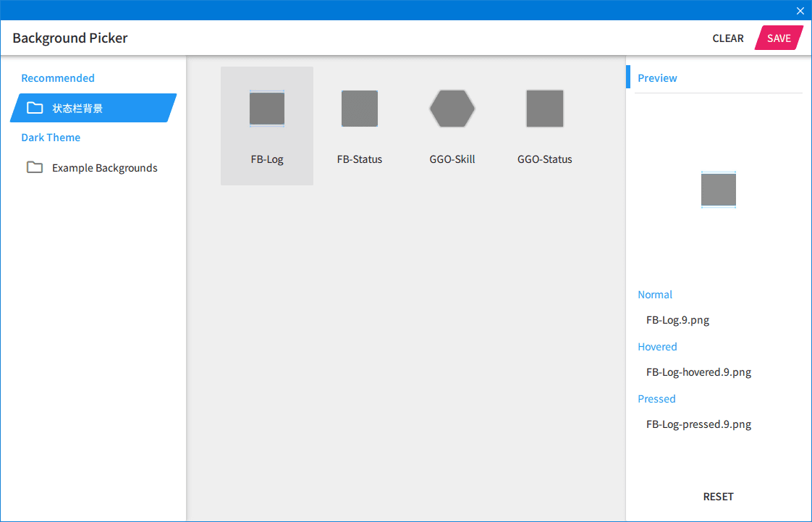Click the FB-Log-hovered.9.png file entry
The width and height of the screenshot is (812, 522).
(x=698, y=372)
